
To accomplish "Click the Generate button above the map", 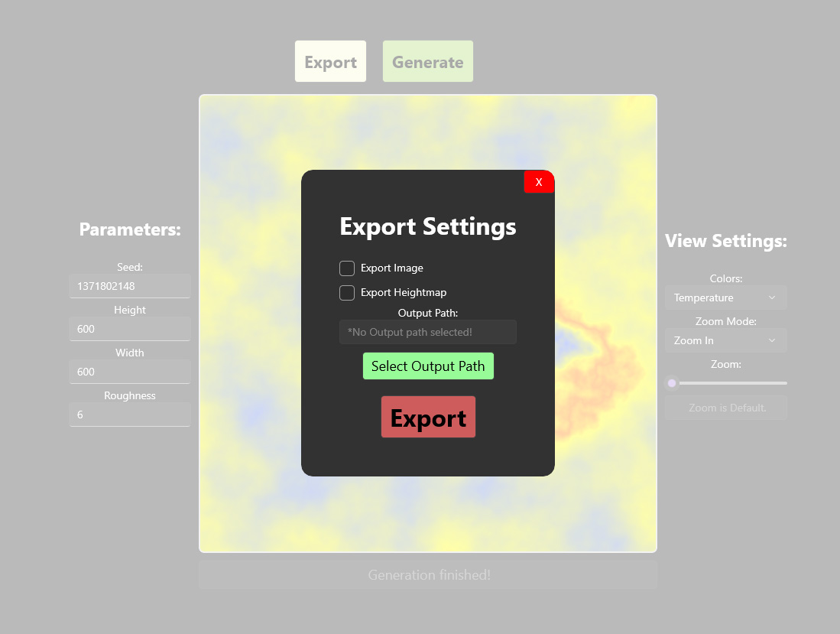I will click(x=428, y=62).
